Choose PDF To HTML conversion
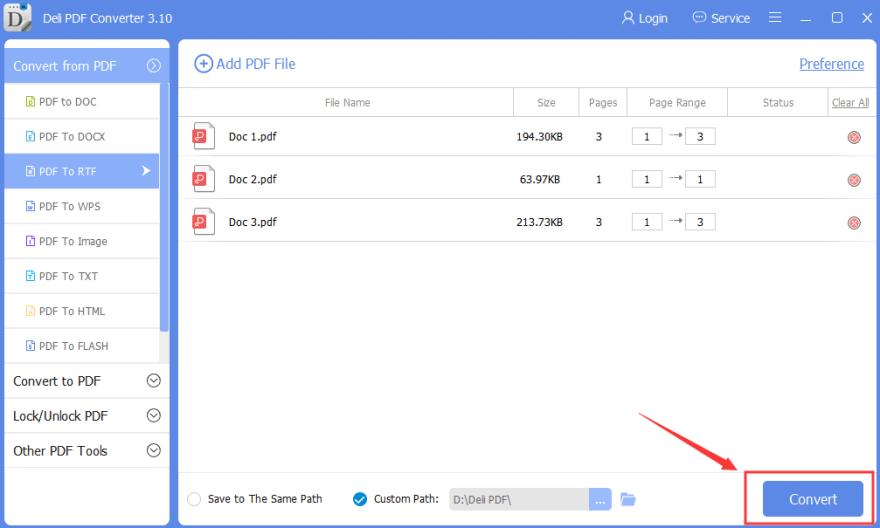The width and height of the screenshot is (880, 528). coord(82,310)
